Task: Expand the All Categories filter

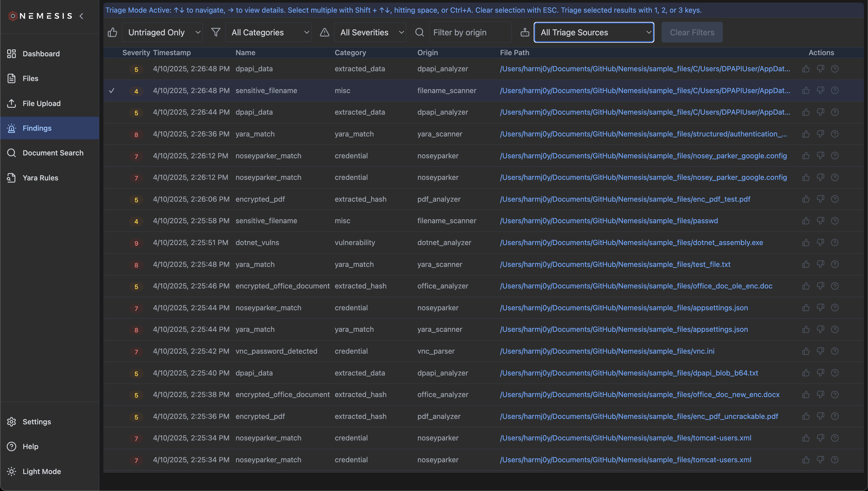Action: pyautogui.click(x=268, y=32)
